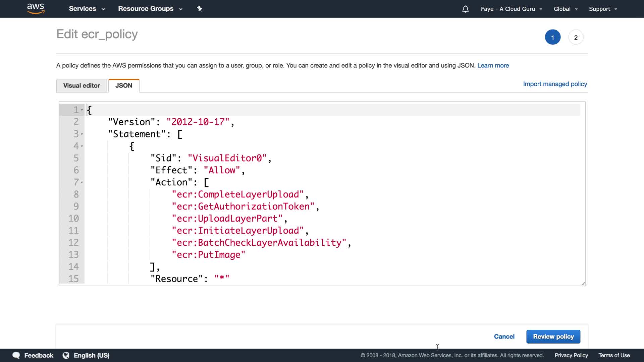Open the notifications bell
The width and height of the screenshot is (644, 362).
[x=465, y=9]
